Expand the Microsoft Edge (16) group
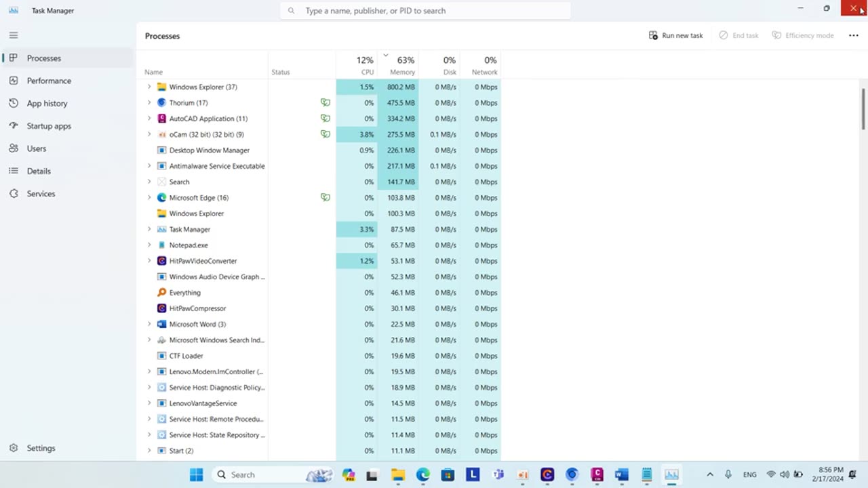This screenshot has width=868, height=488. (x=149, y=197)
